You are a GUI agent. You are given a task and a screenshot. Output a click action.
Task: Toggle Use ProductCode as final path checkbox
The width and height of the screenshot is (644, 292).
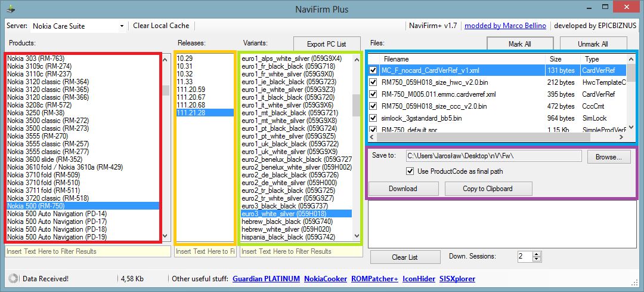click(x=410, y=171)
